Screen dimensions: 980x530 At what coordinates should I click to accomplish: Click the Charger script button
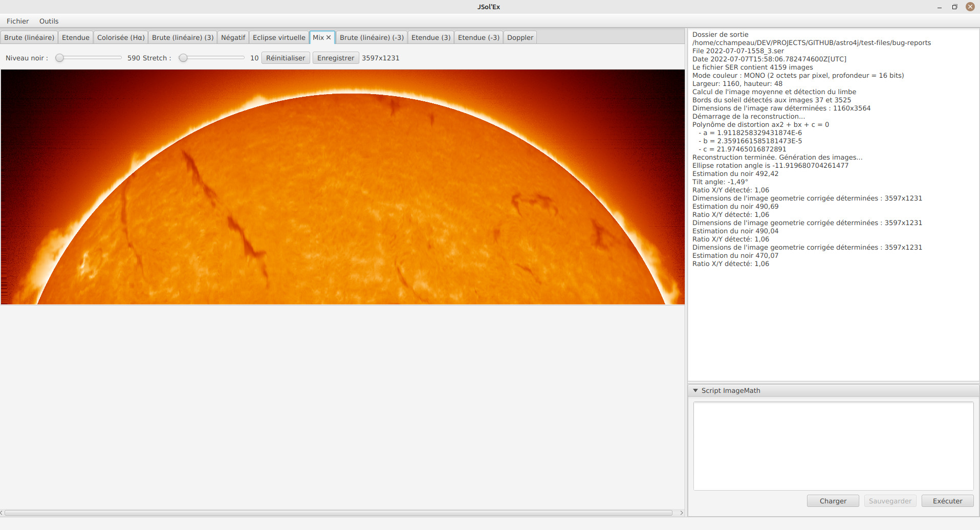[833, 501]
